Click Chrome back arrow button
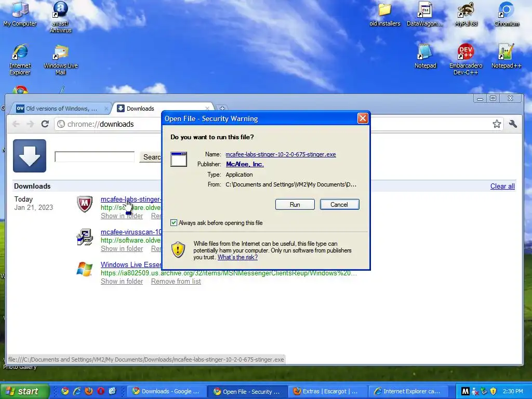 pyautogui.click(x=16, y=124)
